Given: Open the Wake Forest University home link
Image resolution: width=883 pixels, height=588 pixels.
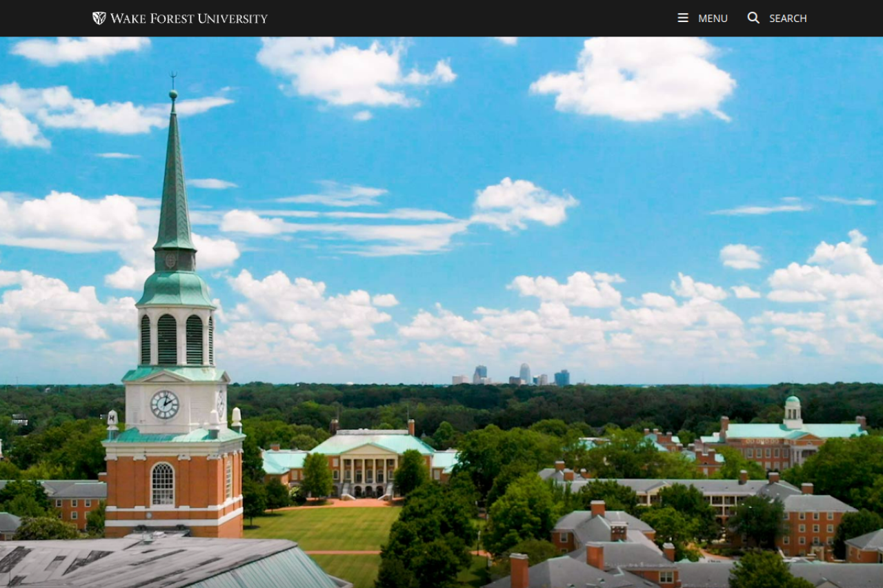Looking at the screenshot, I should click(x=180, y=18).
